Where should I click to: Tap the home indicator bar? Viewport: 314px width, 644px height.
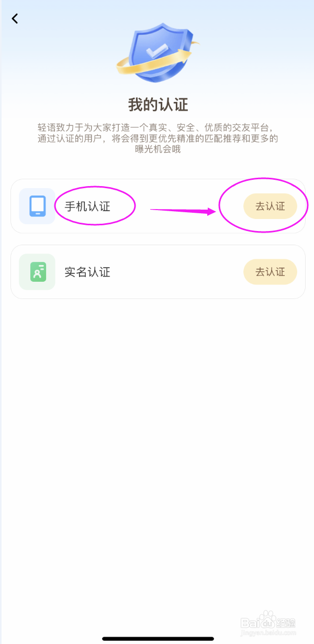pyautogui.click(x=158, y=638)
